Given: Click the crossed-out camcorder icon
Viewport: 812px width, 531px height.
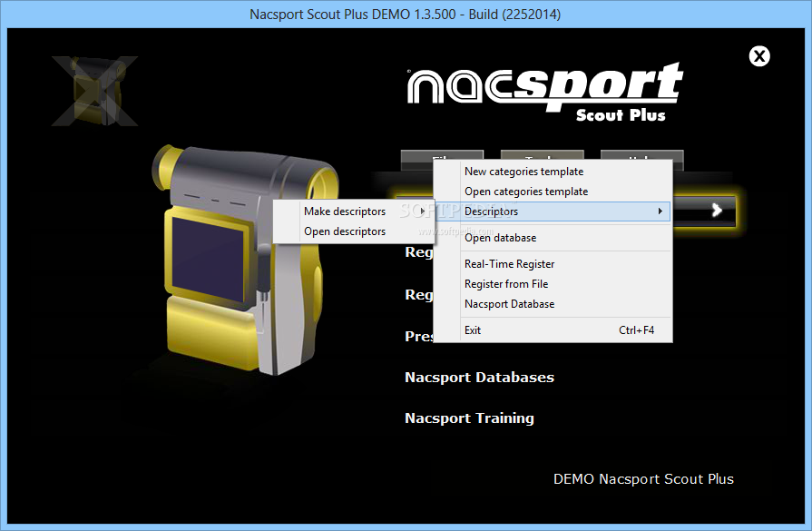Looking at the screenshot, I should (94, 91).
